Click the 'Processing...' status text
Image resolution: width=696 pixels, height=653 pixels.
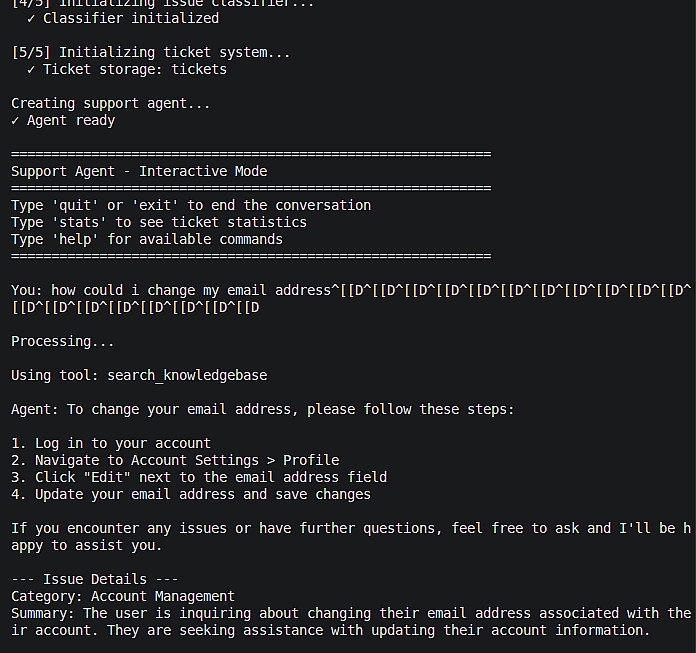click(63, 341)
